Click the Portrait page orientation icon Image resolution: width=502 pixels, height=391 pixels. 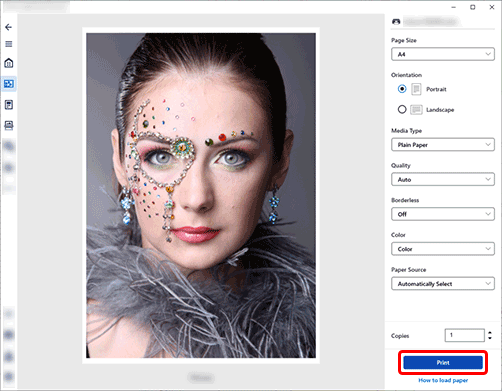click(416, 89)
